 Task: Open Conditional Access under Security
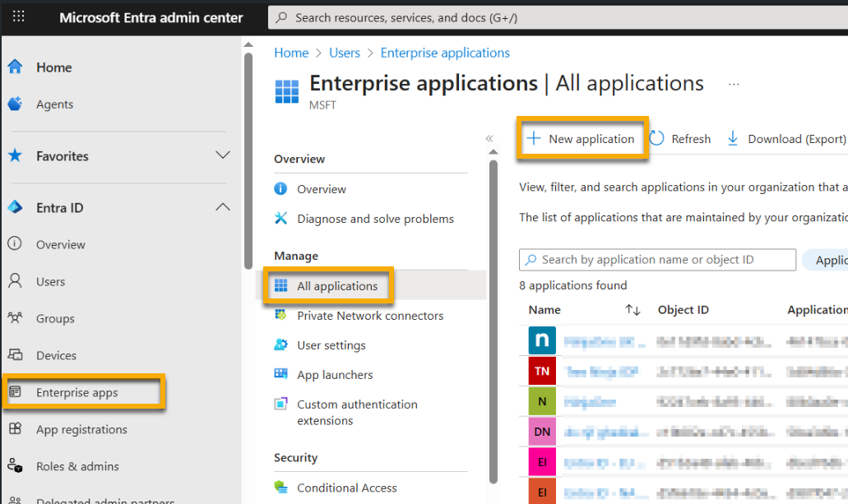coord(346,488)
